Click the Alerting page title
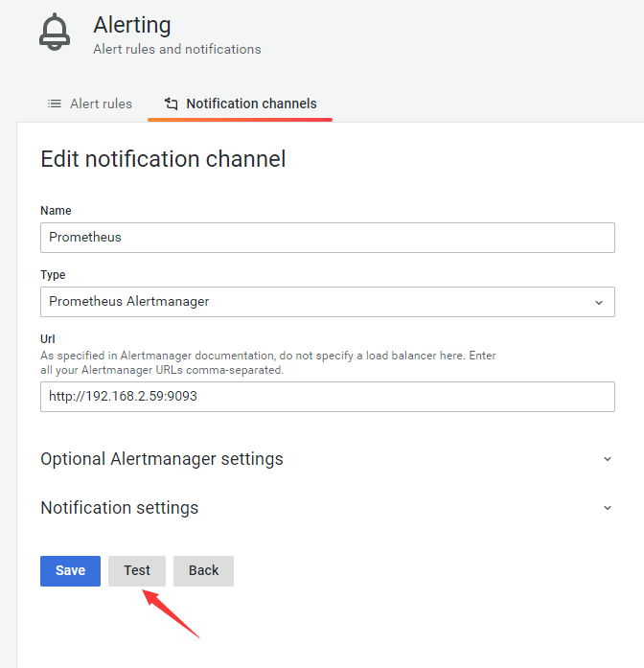This screenshot has height=668, width=644. [x=132, y=25]
